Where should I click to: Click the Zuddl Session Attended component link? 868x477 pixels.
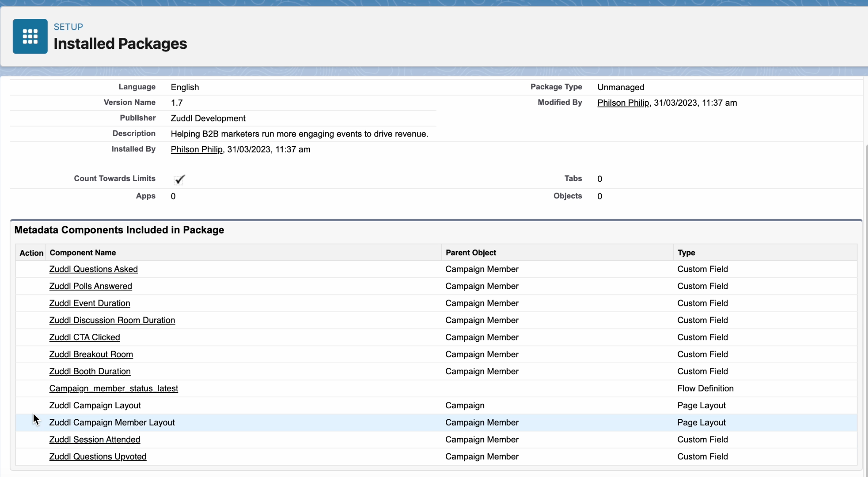point(94,439)
